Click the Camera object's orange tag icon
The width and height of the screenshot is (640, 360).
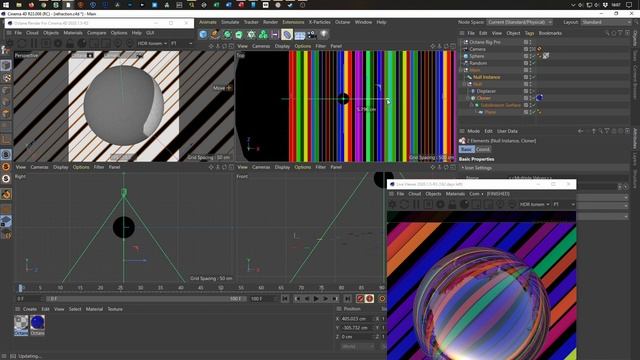point(540,49)
